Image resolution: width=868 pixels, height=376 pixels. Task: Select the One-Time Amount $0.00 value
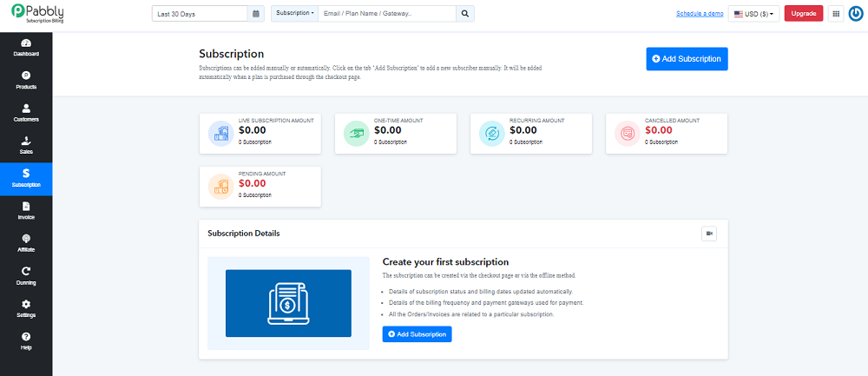click(388, 130)
